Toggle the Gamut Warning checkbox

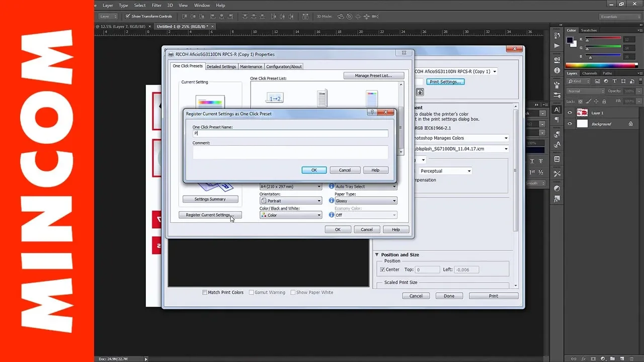coord(252,292)
